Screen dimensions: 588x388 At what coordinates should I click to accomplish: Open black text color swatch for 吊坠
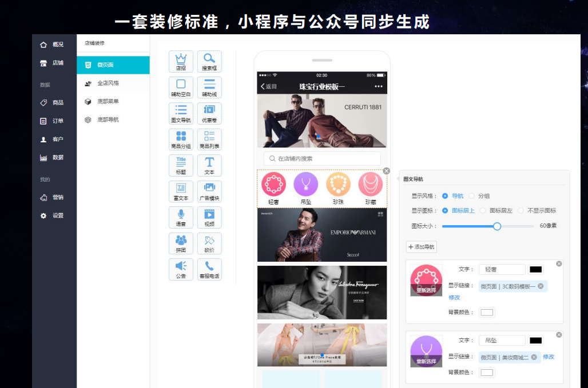pyautogui.click(x=535, y=341)
